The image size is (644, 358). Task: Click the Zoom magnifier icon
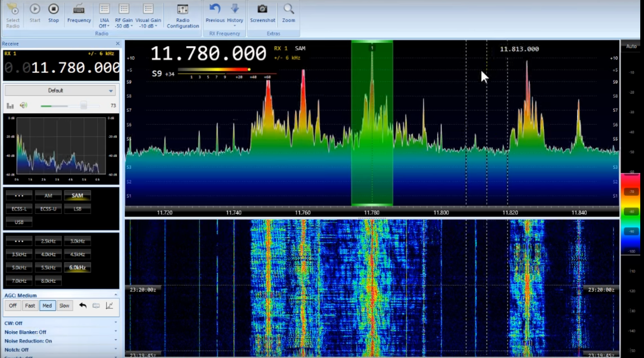pos(289,13)
